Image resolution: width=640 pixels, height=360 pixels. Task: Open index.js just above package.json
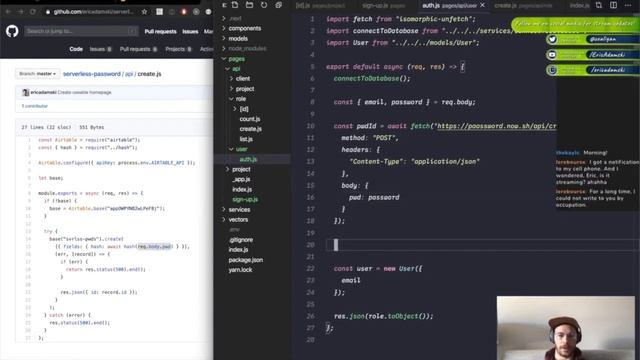(x=238, y=249)
